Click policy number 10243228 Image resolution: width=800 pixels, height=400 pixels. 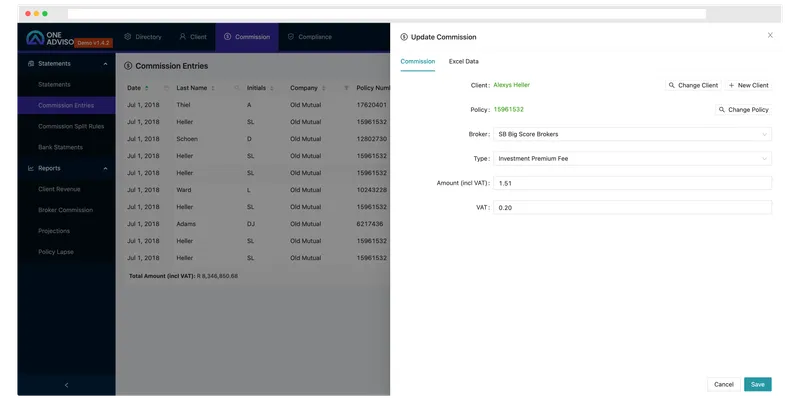(x=371, y=190)
